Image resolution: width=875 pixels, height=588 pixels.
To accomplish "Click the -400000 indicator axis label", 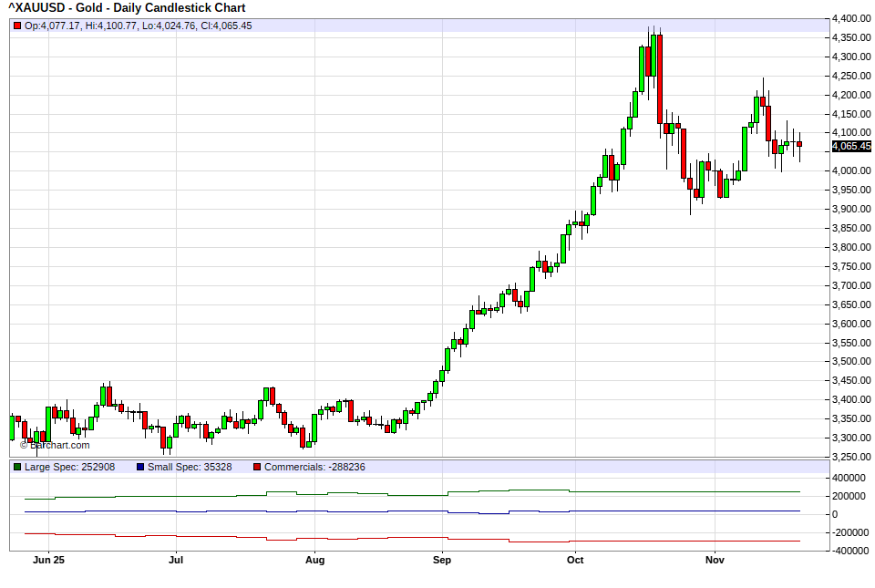I will click(x=850, y=552).
